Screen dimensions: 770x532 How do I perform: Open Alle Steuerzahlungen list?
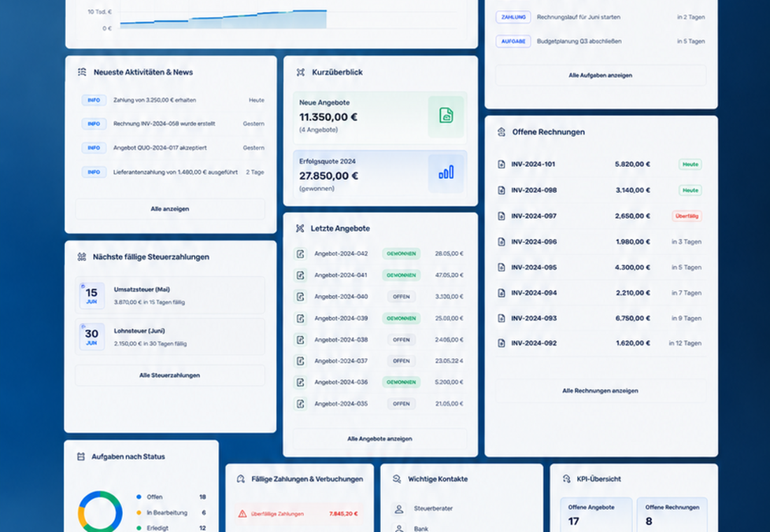[x=170, y=375]
